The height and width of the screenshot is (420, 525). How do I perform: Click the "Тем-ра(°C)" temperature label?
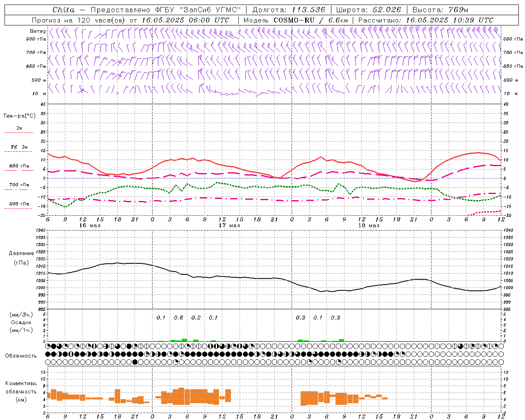pos(19,116)
